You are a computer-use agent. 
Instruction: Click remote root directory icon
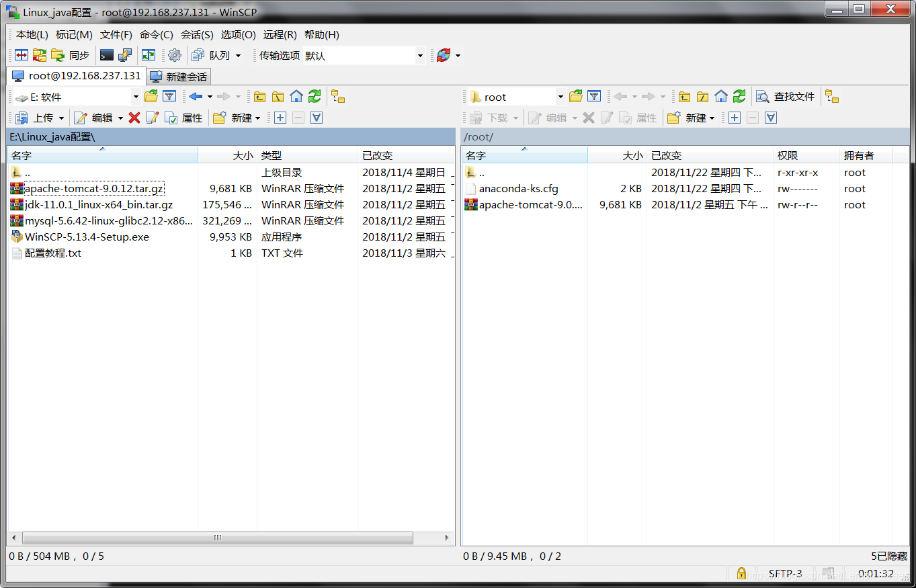702,97
